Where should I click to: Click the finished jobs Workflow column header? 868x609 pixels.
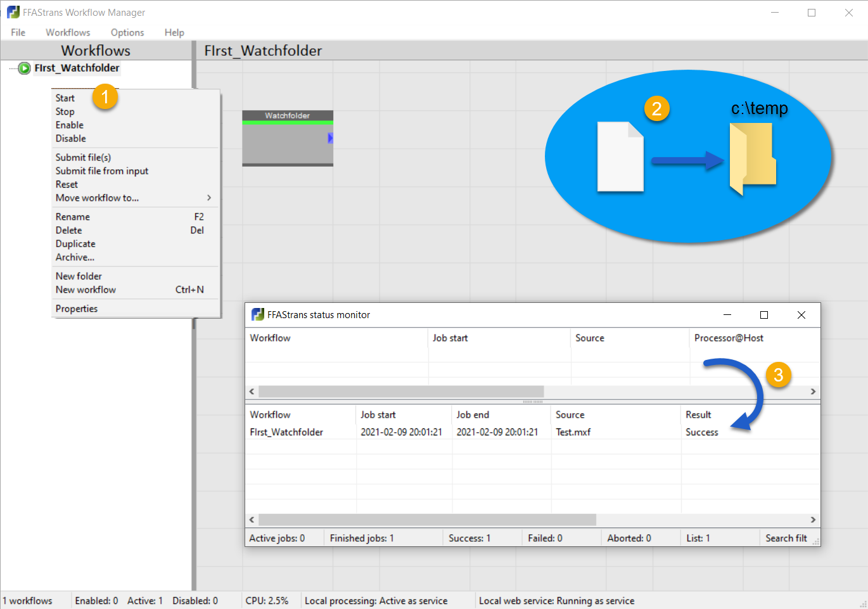click(x=300, y=414)
